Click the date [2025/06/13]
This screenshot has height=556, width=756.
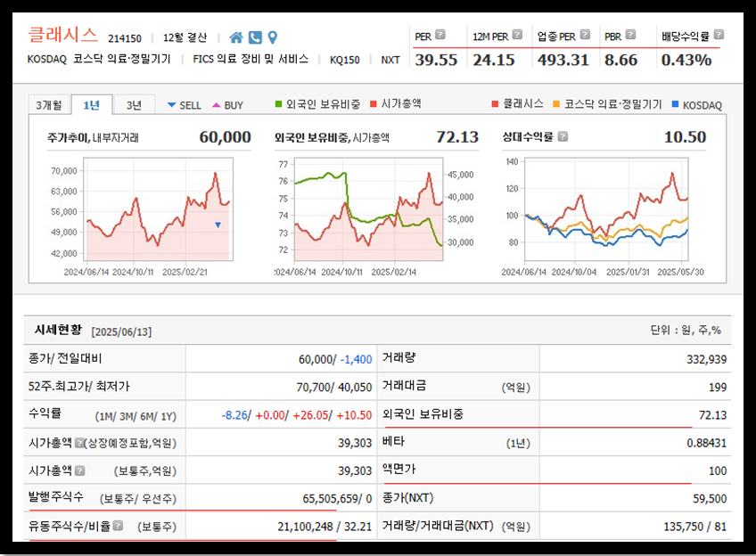(121, 332)
